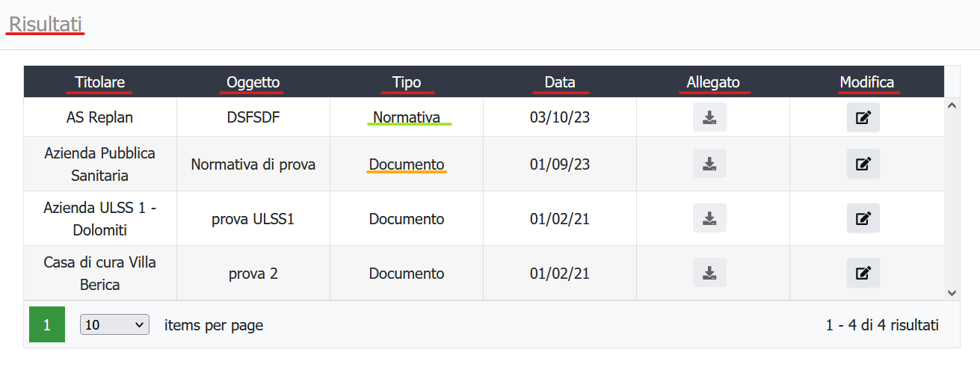
Task: Edit the AS Replan DSFSDF entry
Action: [863, 117]
